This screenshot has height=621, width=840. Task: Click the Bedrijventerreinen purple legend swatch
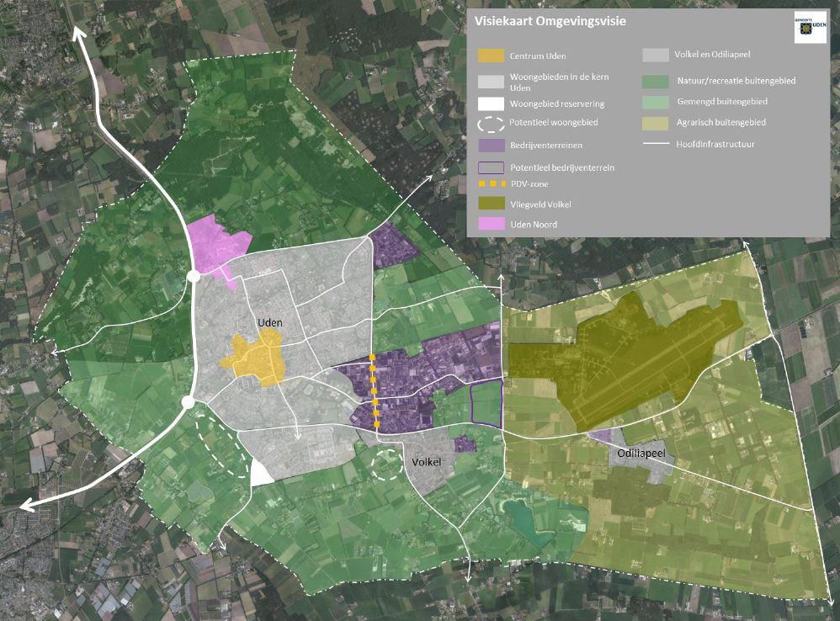491,145
